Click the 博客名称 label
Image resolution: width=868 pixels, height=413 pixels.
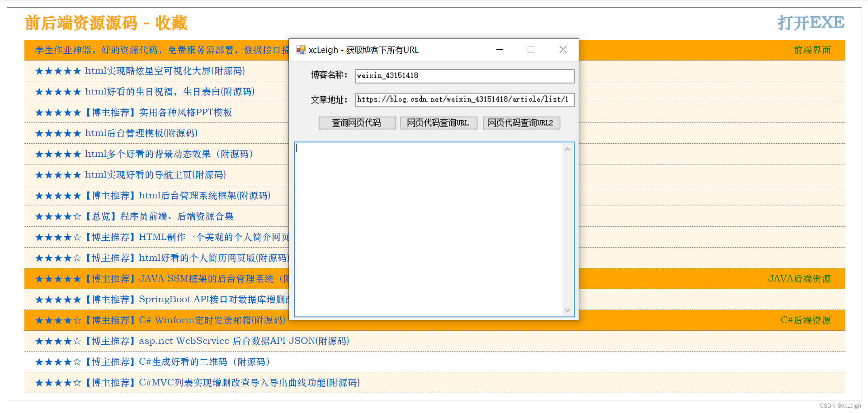coord(329,75)
